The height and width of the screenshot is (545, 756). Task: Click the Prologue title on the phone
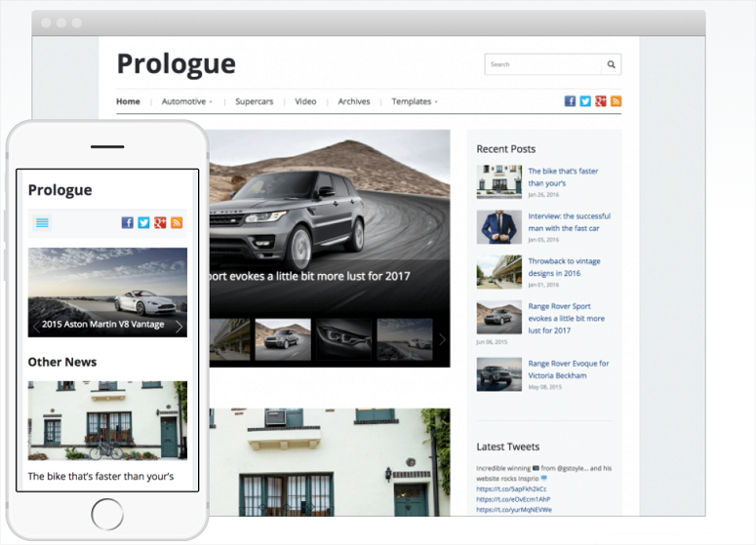point(60,190)
